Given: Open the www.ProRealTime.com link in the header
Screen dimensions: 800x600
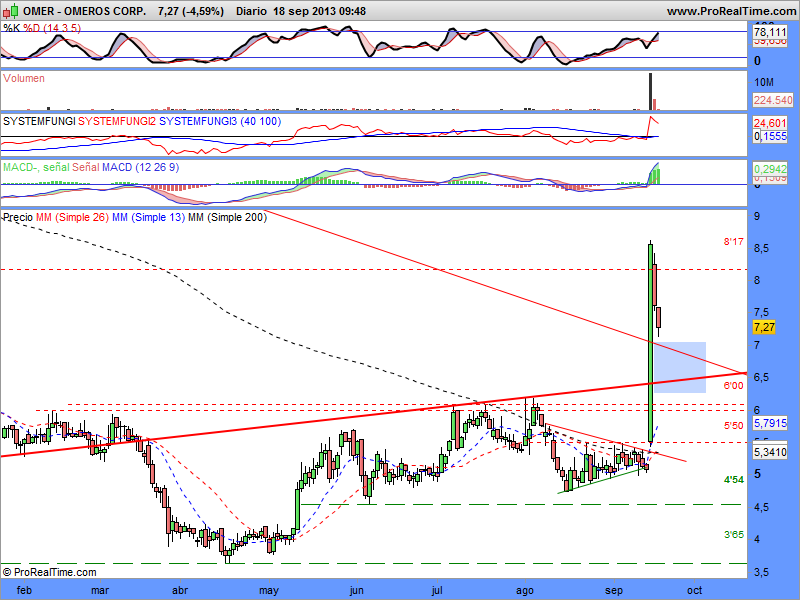Looking at the screenshot, I should [731, 11].
